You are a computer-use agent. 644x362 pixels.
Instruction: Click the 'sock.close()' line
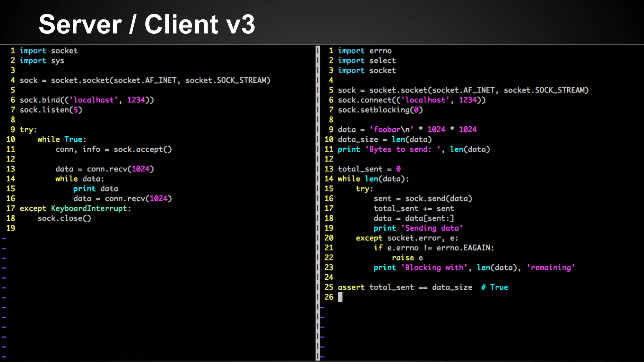coord(64,218)
